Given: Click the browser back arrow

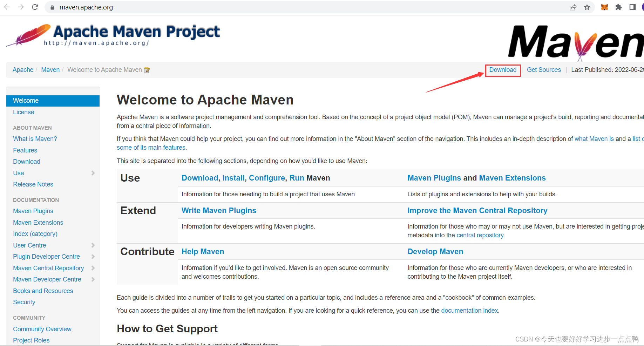Looking at the screenshot, I should click(x=7, y=7).
